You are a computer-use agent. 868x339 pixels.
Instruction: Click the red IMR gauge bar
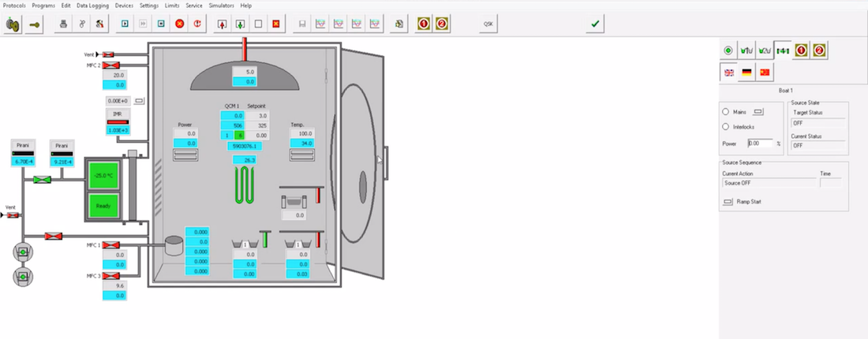pos(117,122)
